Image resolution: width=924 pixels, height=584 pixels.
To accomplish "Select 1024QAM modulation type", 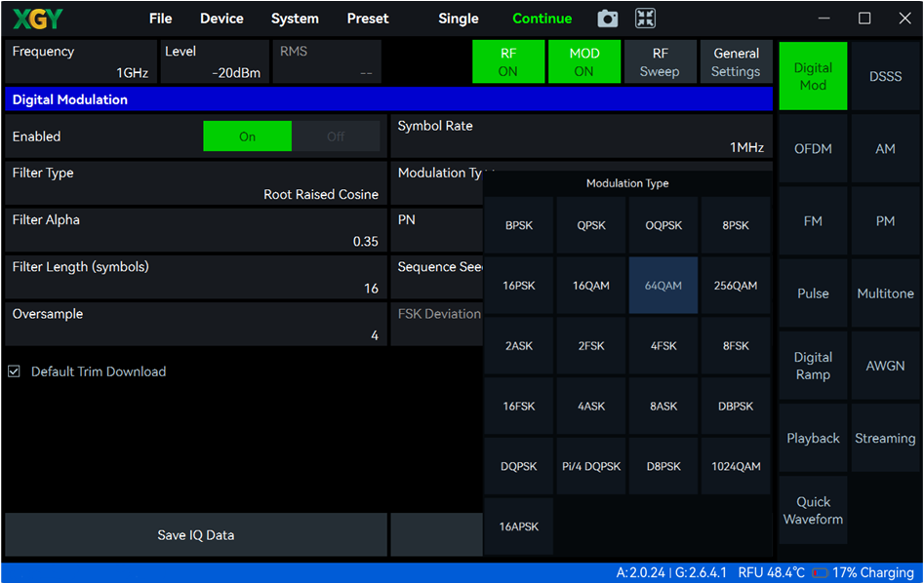I will pos(736,466).
